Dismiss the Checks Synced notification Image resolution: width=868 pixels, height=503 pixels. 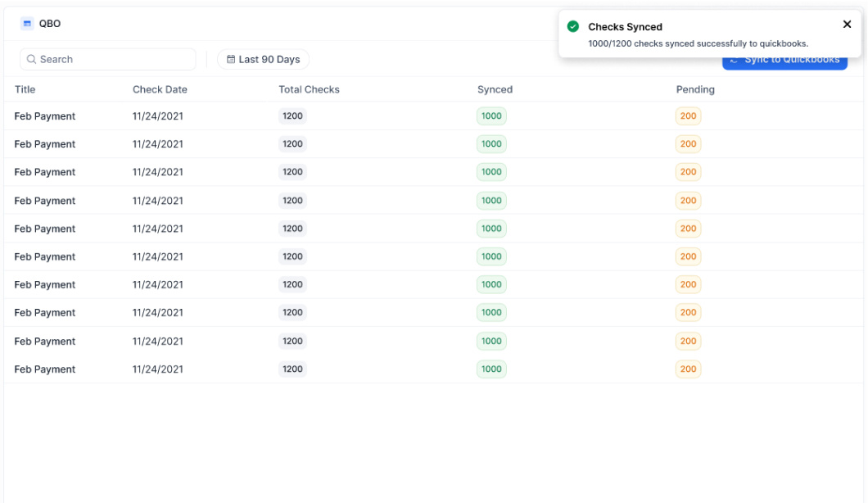tap(848, 24)
